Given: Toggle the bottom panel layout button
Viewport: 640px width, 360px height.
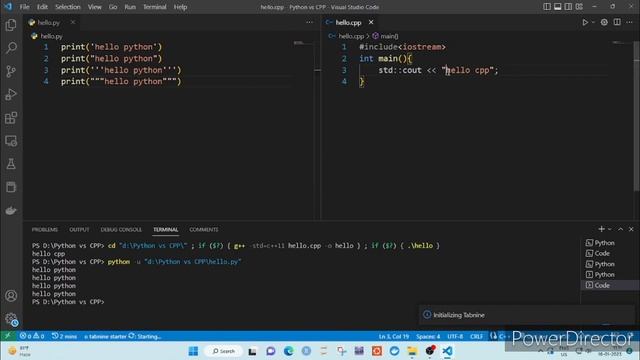Looking at the screenshot, I should coord(558,7).
